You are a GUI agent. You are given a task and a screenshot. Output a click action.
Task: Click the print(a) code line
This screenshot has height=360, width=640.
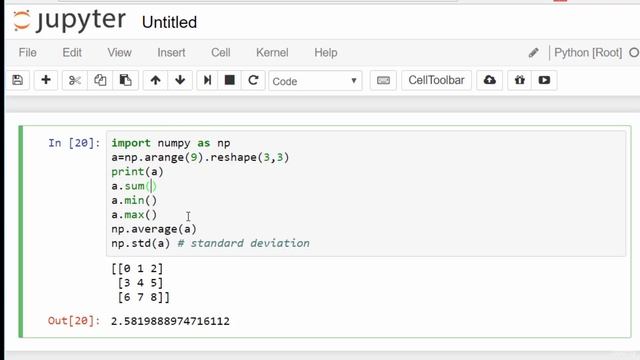(137, 172)
